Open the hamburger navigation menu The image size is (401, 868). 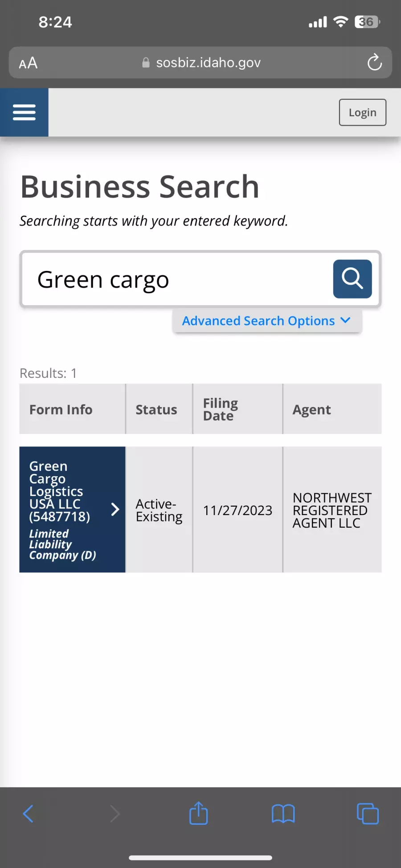24,112
